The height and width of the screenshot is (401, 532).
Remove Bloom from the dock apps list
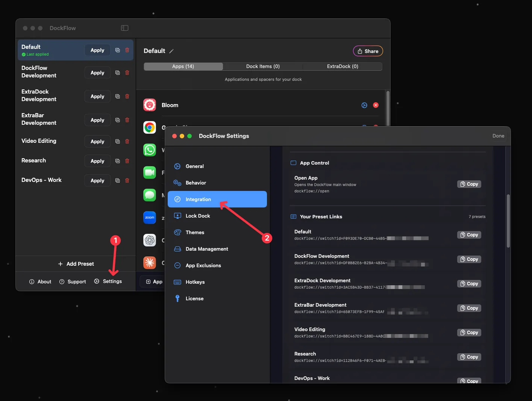pyautogui.click(x=376, y=105)
